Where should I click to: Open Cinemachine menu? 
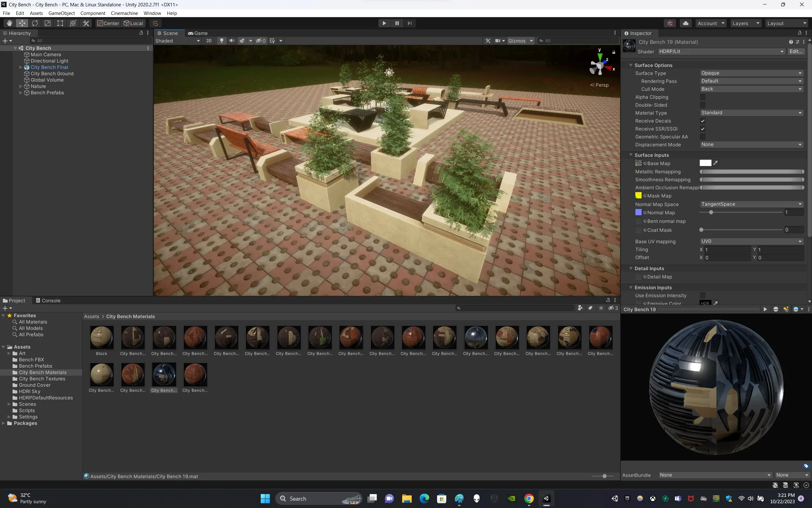(x=124, y=13)
